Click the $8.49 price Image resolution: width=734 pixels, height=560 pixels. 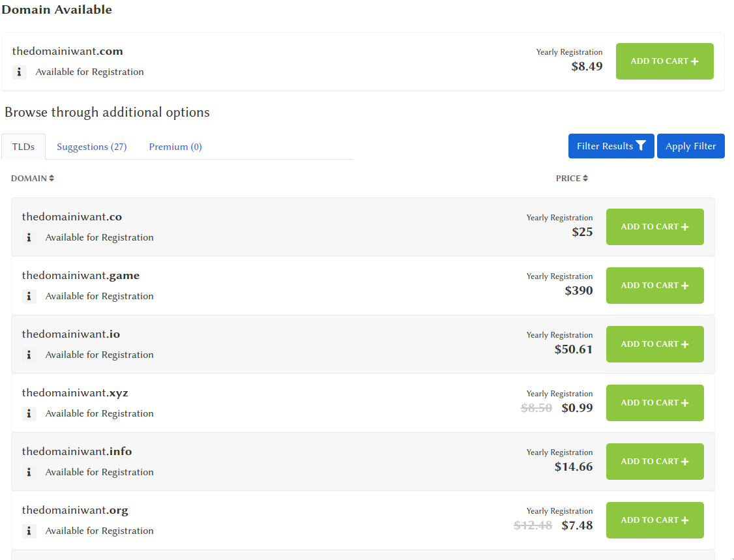point(587,66)
